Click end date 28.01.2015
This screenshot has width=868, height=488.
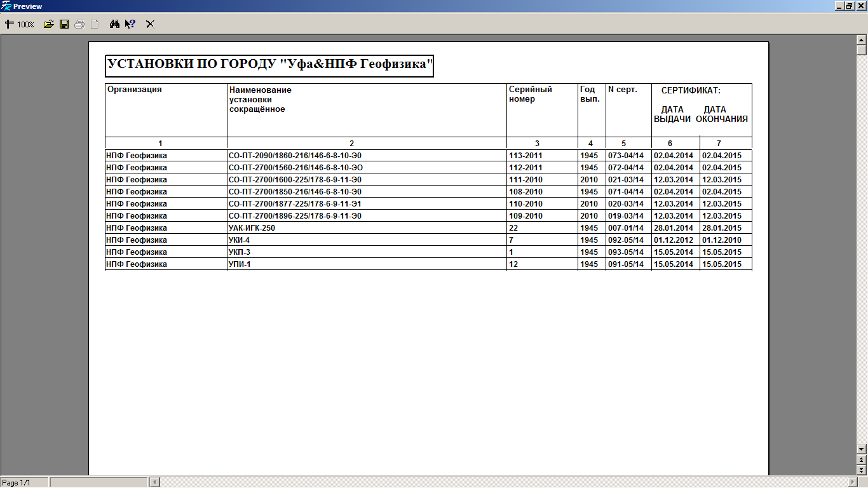(x=722, y=228)
